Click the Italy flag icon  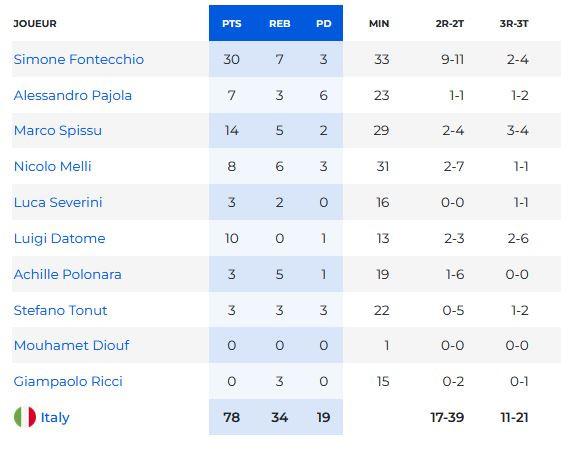tap(25, 417)
